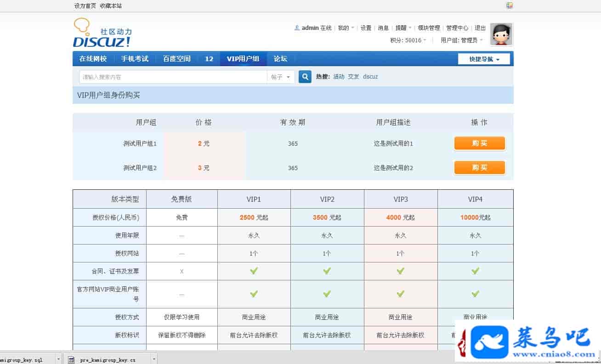601x364 pixels.
Task: Expand the 积分: 50016 credits dropdown
Action: click(x=408, y=40)
